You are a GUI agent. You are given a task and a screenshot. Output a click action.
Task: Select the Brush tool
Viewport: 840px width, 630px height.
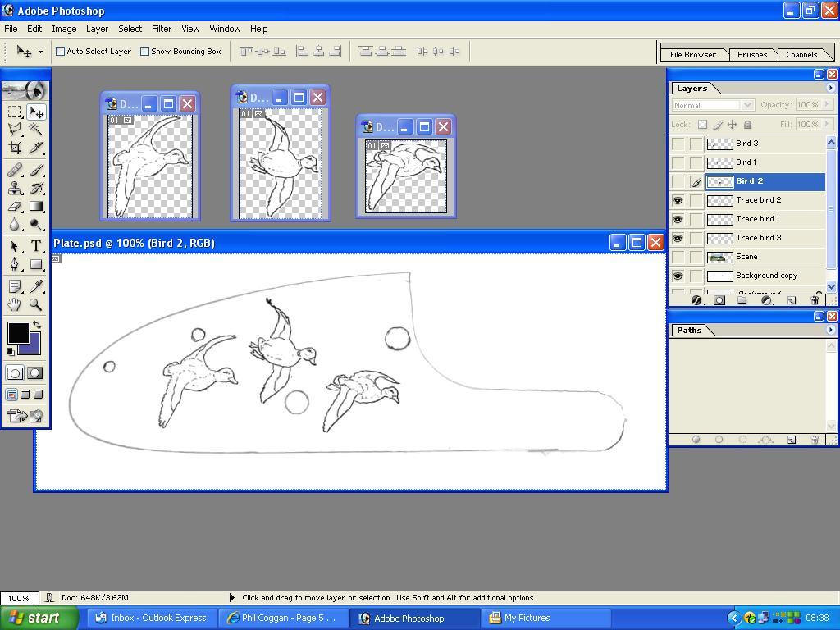36,171
